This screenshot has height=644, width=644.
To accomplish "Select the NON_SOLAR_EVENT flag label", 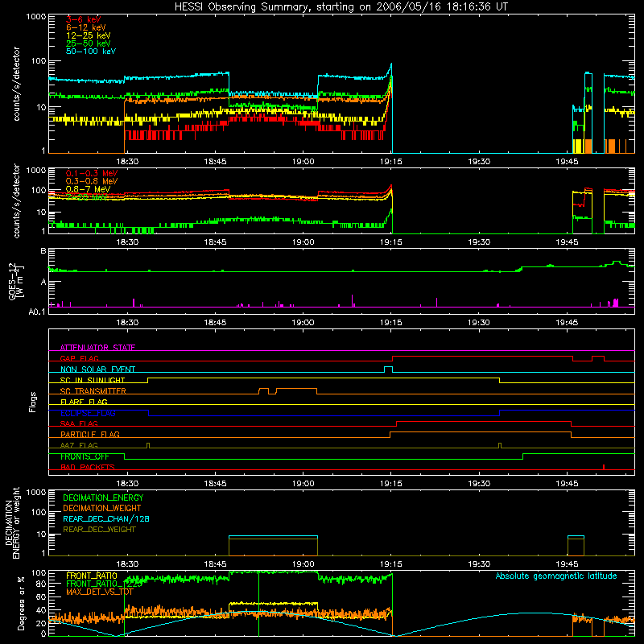I will pyautogui.click(x=97, y=369).
